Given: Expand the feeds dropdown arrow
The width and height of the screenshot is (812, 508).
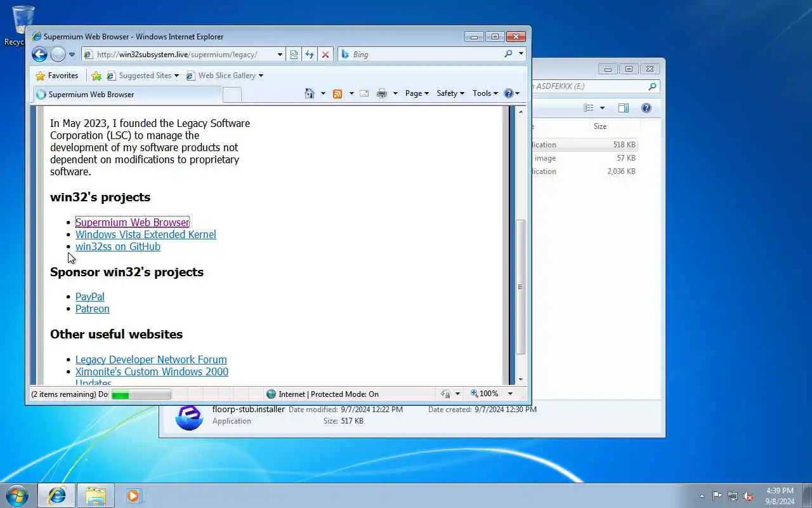Looking at the screenshot, I should click(351, 93).
